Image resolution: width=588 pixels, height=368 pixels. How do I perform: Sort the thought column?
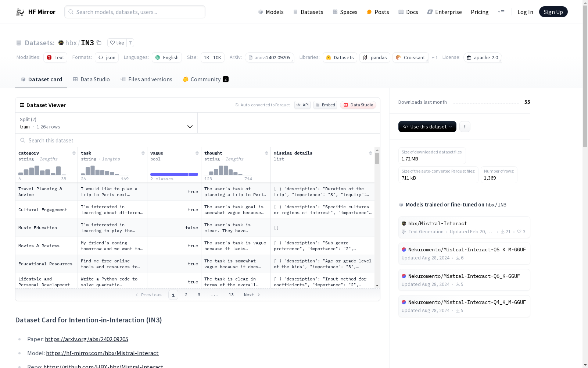(x=266, y=153)
